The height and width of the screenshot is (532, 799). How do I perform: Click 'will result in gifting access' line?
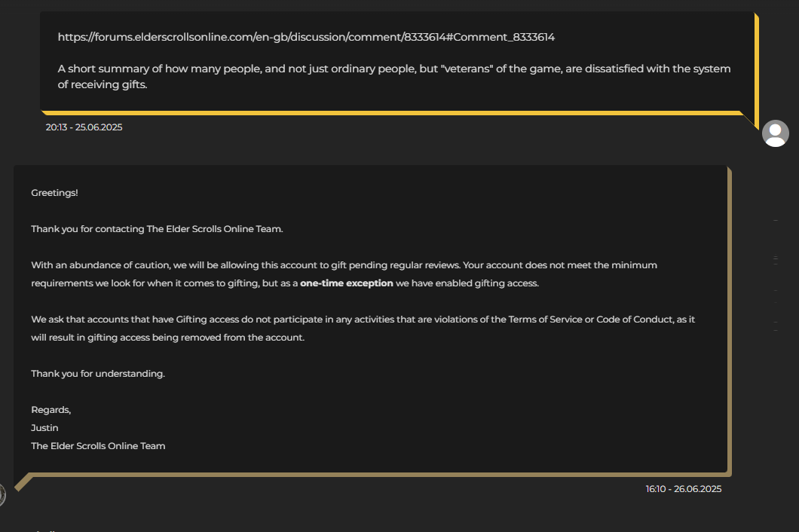click(x=167, y=338)
